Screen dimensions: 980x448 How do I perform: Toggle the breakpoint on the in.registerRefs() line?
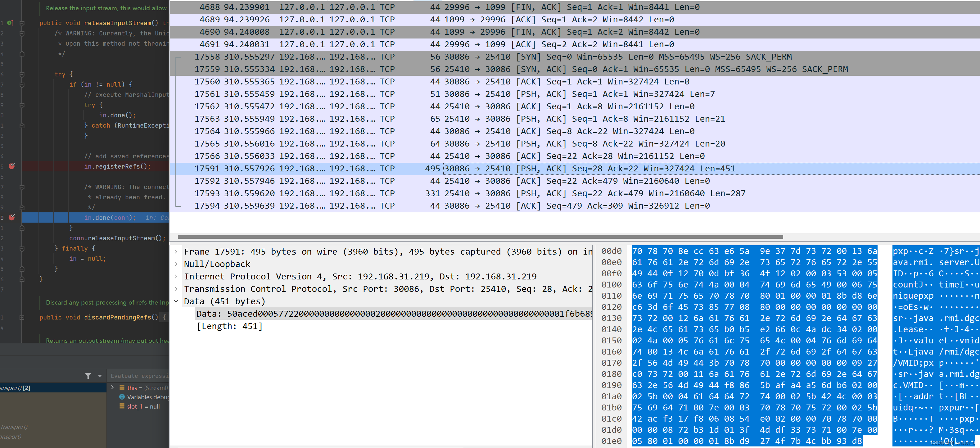[12, 166]
